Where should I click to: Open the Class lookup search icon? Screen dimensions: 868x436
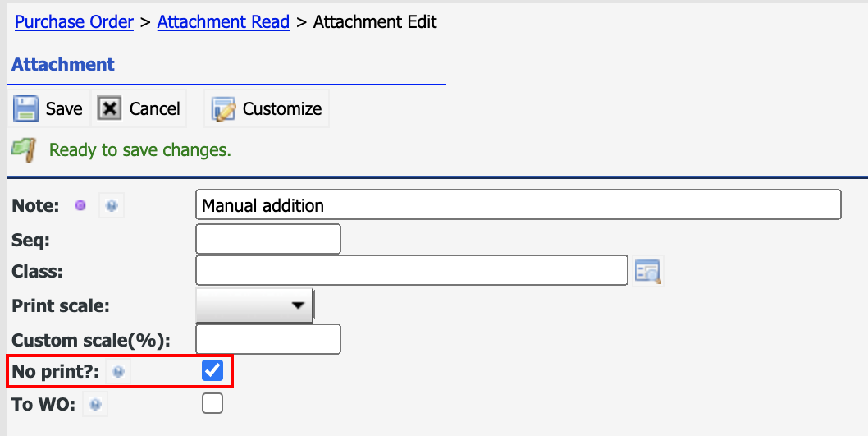[647, 271]
